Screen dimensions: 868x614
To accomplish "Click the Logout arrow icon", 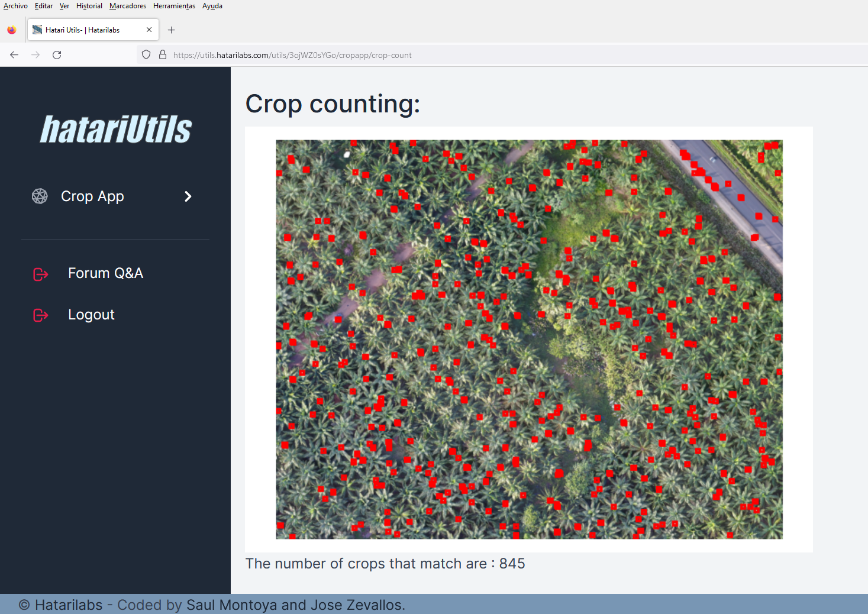I will (x=41, y=315).
